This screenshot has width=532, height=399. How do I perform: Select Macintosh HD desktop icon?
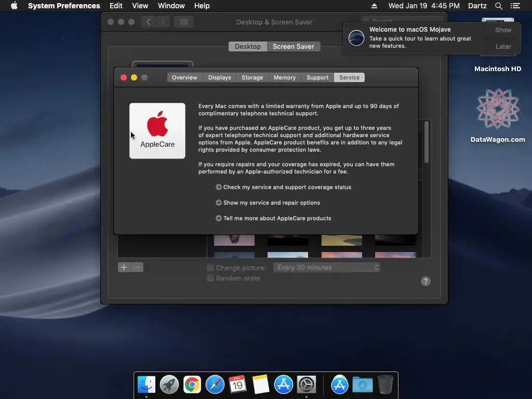coord(498,69)
